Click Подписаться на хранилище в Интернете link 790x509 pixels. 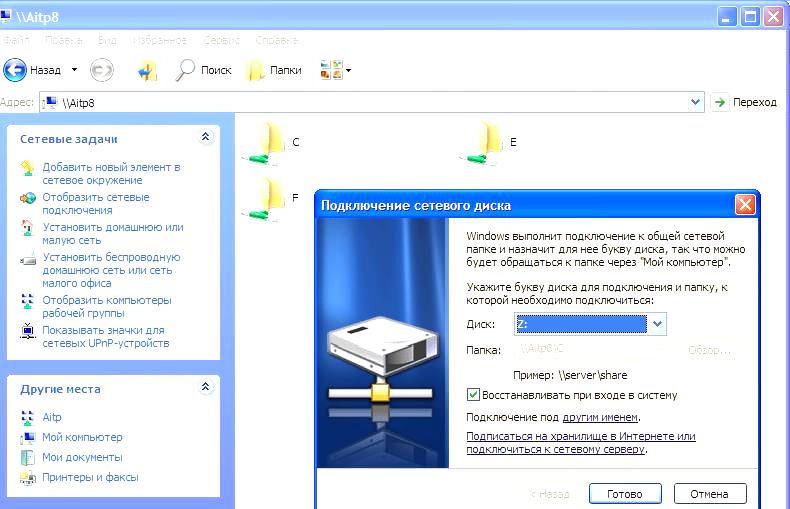pos(581,442)
